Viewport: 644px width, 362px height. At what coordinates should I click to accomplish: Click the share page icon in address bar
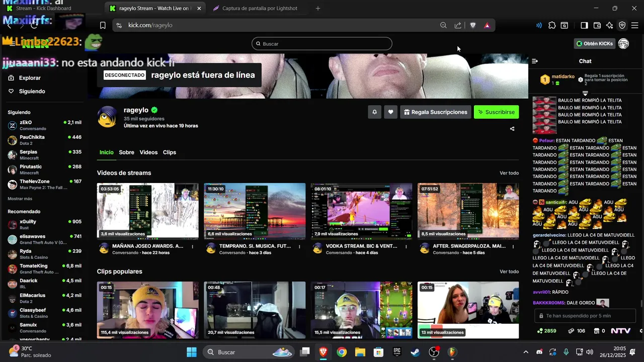point(458,25)
